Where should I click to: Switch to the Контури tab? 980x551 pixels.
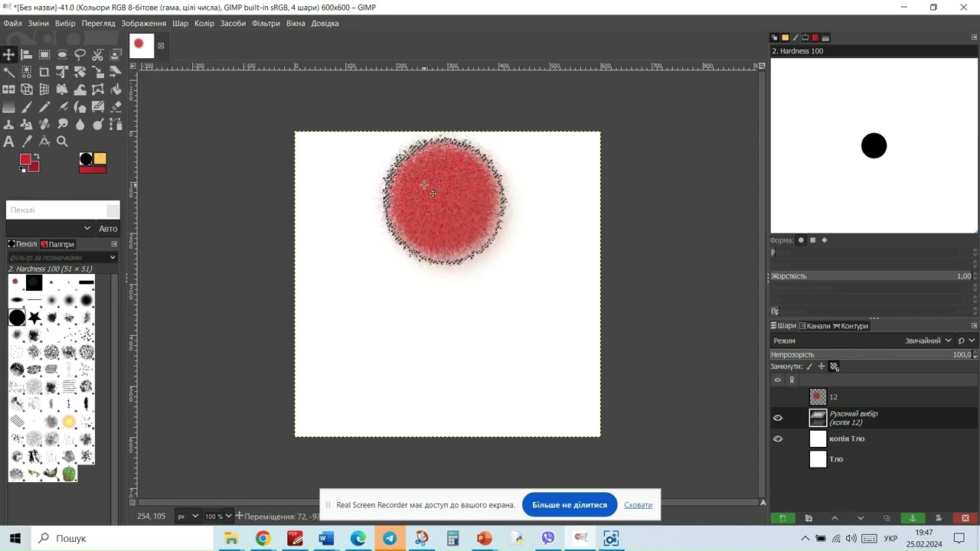851,326
